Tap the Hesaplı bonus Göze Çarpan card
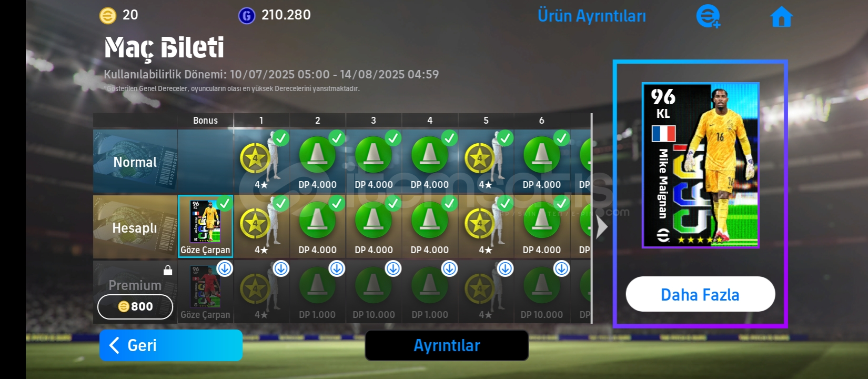The width and height of the screenshot is (868, 379). click(205, 226)
